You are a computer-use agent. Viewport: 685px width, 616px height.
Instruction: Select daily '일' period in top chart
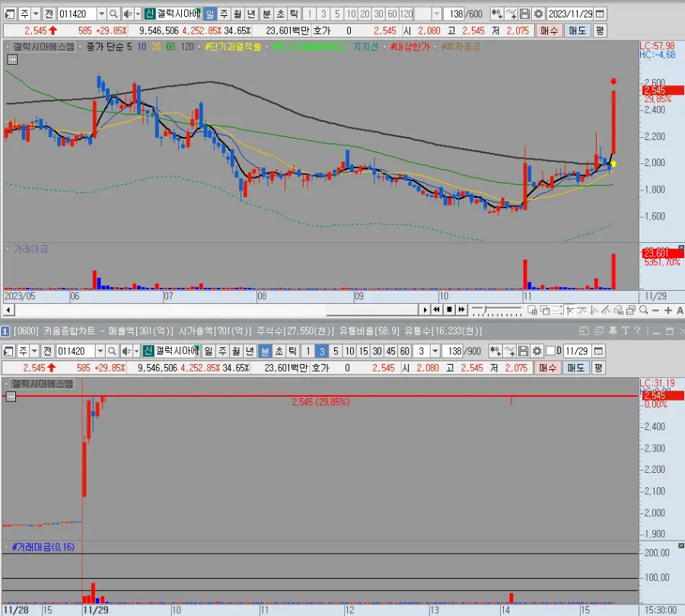tap(210, 14)
